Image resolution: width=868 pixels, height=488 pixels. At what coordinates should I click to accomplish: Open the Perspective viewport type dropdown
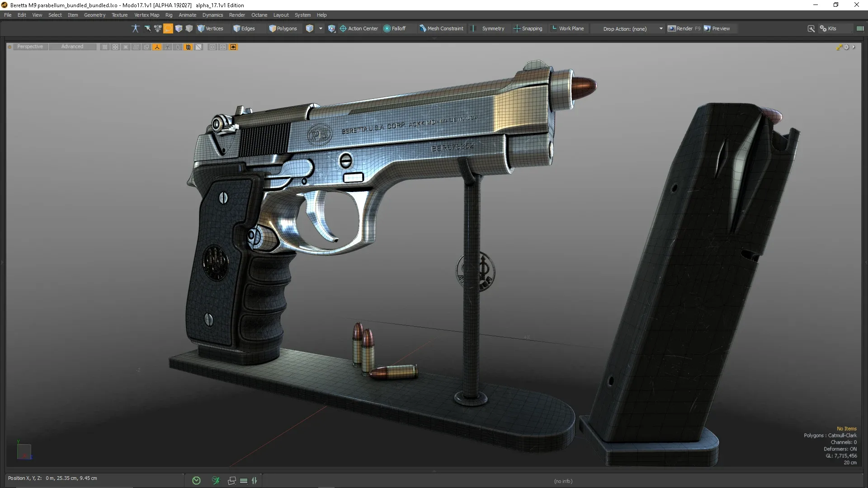pyautogui.click(x=30, y=47)
